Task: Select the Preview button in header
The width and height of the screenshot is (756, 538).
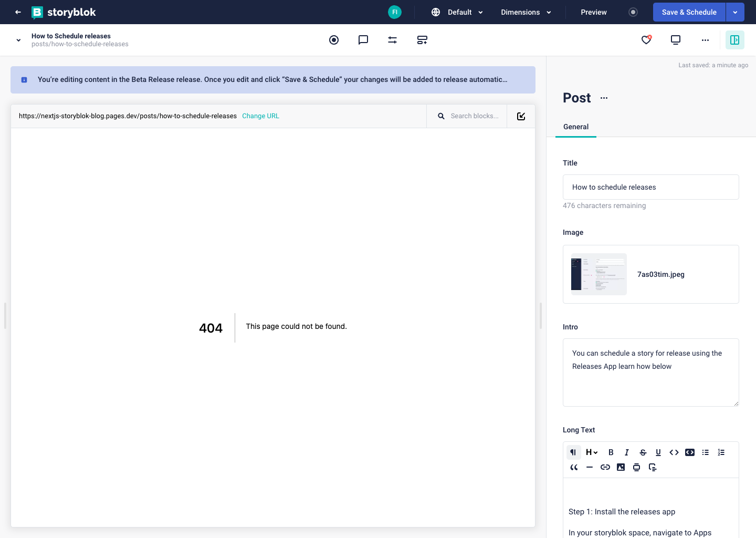Action: (x=594, y=12)
